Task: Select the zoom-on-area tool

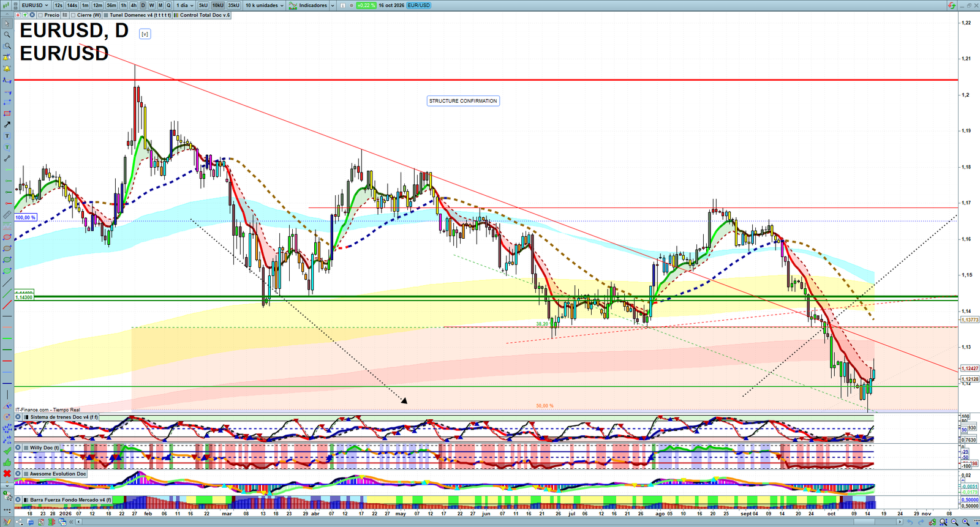Action: coord(7,46)
